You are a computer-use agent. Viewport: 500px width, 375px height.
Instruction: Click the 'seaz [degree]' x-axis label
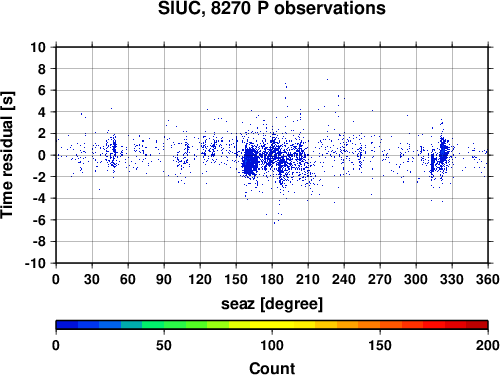click(x=272, y=304)
